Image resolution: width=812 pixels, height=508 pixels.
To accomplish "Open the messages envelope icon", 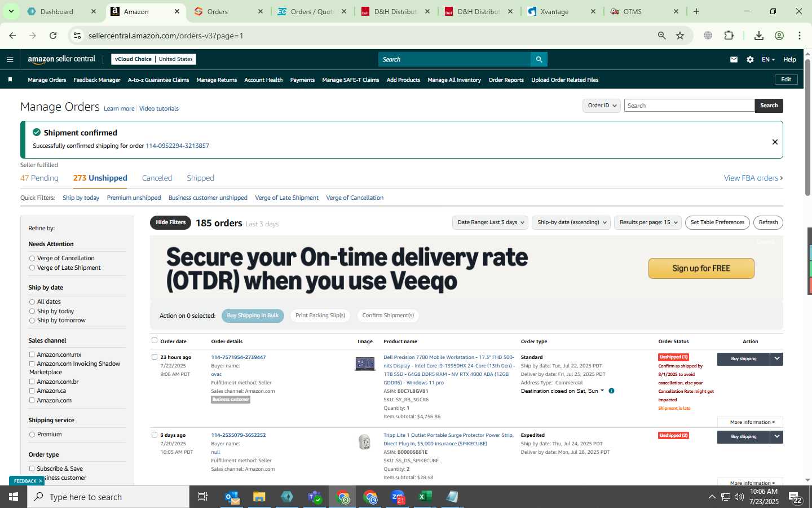I will click(734, 59).
